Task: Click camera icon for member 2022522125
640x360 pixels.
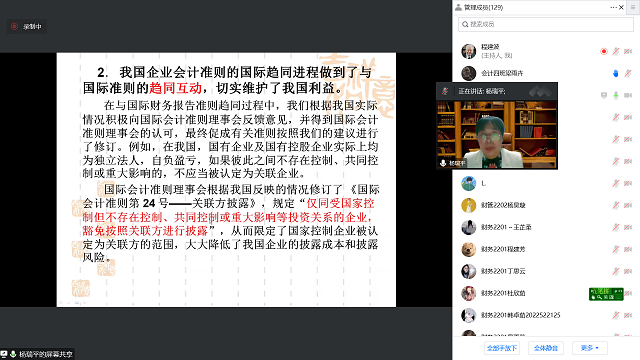Action: (x=628, y=316)
